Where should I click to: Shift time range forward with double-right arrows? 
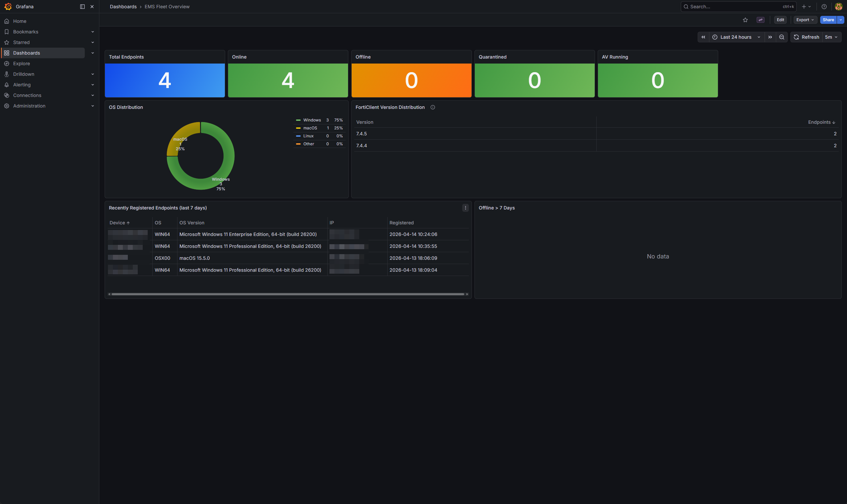770,37
